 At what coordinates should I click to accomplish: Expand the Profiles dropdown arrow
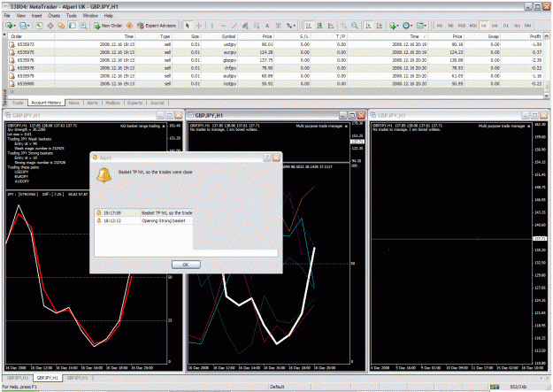click(28, 26)
